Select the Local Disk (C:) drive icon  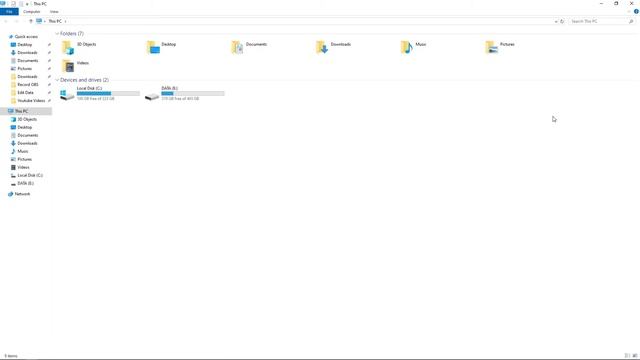(67, 95)
